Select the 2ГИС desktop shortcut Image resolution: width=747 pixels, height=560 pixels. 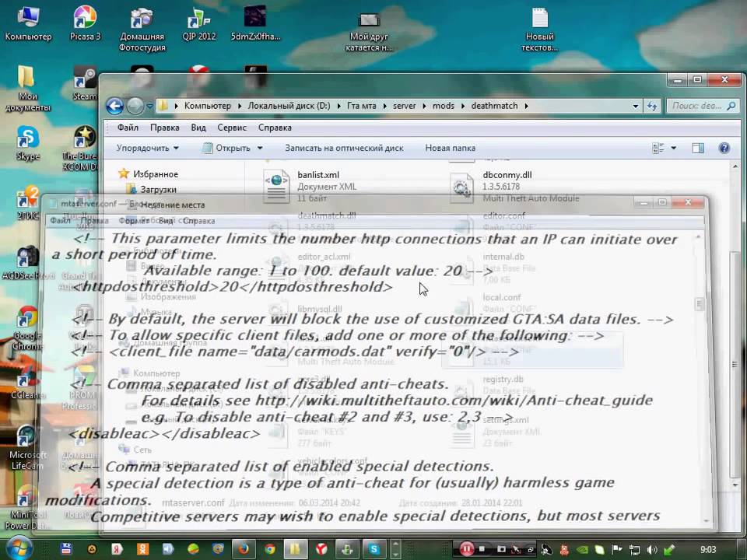(28, 203)
